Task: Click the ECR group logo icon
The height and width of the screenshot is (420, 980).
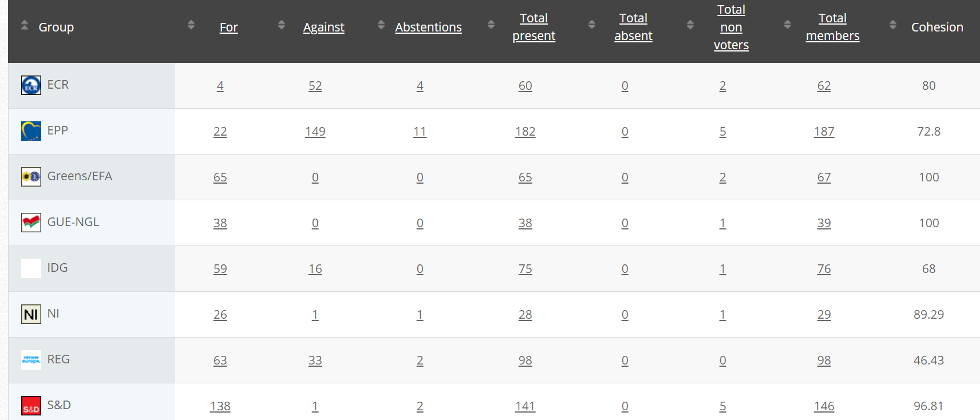Action: point(31,85)
